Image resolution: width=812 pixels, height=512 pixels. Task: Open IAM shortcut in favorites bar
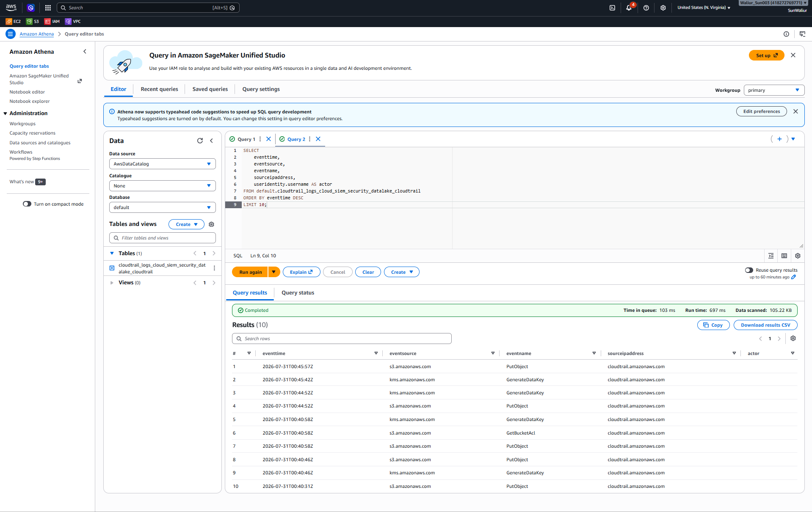click(x=52, y=21)
